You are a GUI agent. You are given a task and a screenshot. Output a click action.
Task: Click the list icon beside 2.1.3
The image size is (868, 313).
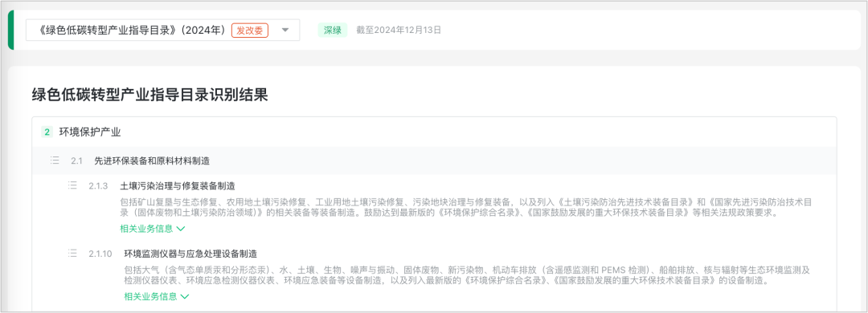pos(72,185)
